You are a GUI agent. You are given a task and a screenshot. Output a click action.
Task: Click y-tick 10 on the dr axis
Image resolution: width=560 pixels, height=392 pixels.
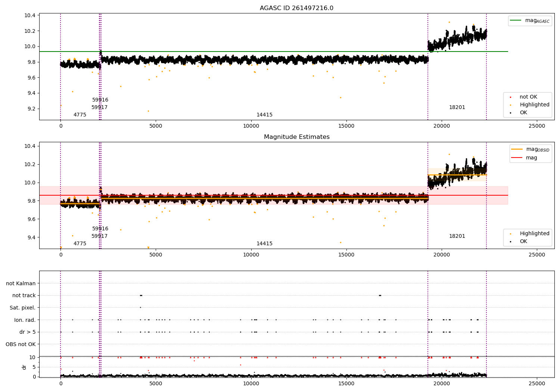click(x=32, y=357)
